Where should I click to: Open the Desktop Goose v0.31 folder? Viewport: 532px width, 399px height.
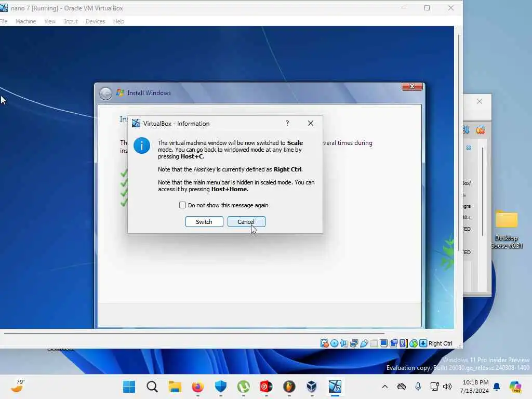tap(507, 229)
